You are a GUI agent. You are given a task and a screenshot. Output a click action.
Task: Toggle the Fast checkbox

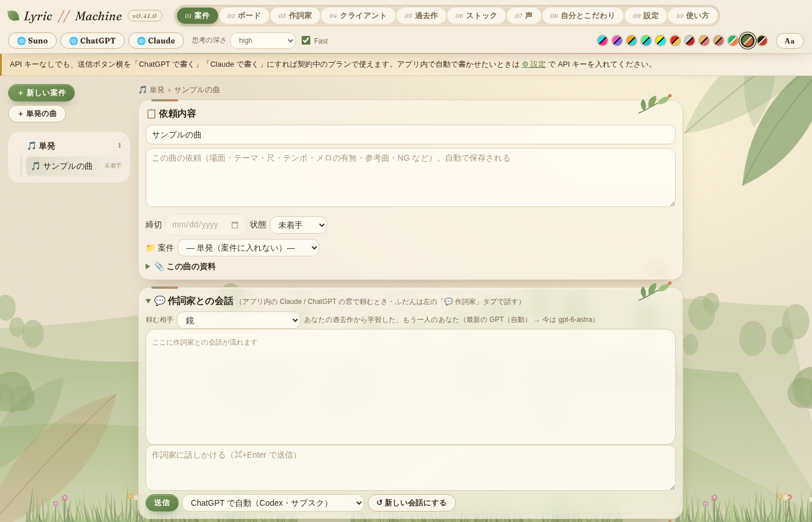[306, 41]
